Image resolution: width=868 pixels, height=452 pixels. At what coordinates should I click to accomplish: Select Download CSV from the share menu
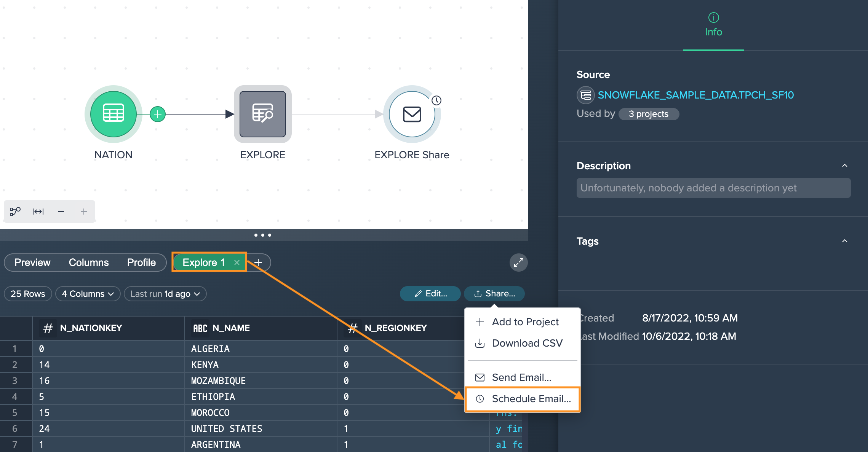[x=527, y=343]
